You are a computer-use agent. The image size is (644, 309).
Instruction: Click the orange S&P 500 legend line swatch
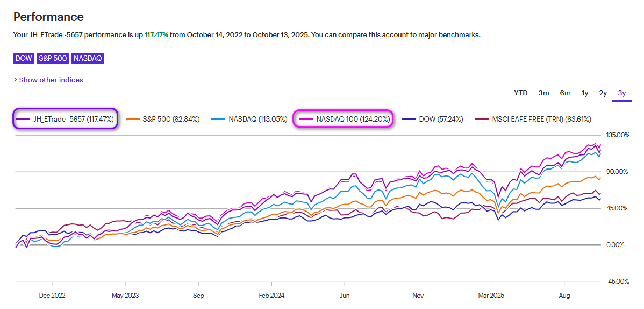click(x=133, y=119)
